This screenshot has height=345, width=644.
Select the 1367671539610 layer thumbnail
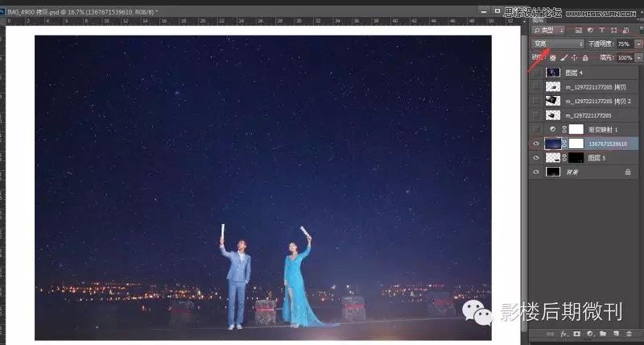(x=553, y=143)
